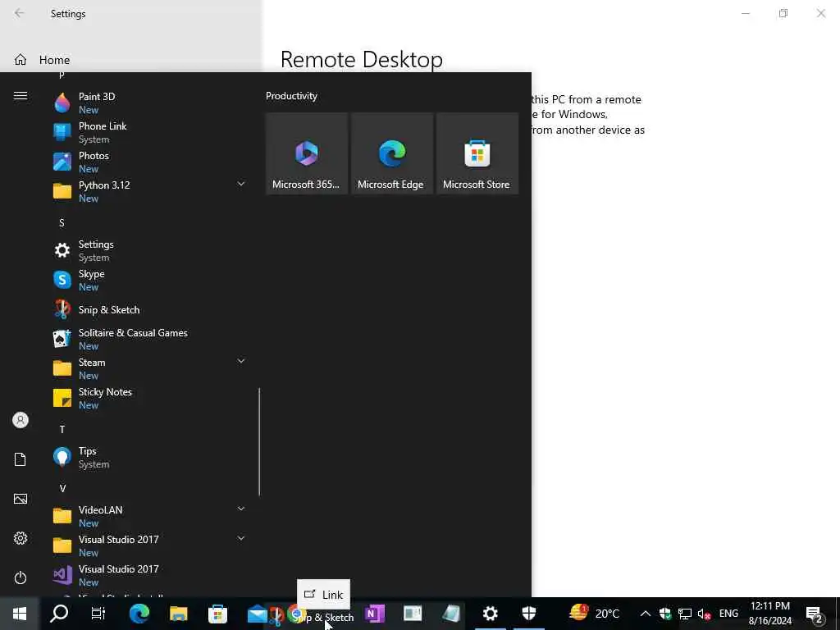
Task: Open taskbar Search
Action: [x=59, y=614]
